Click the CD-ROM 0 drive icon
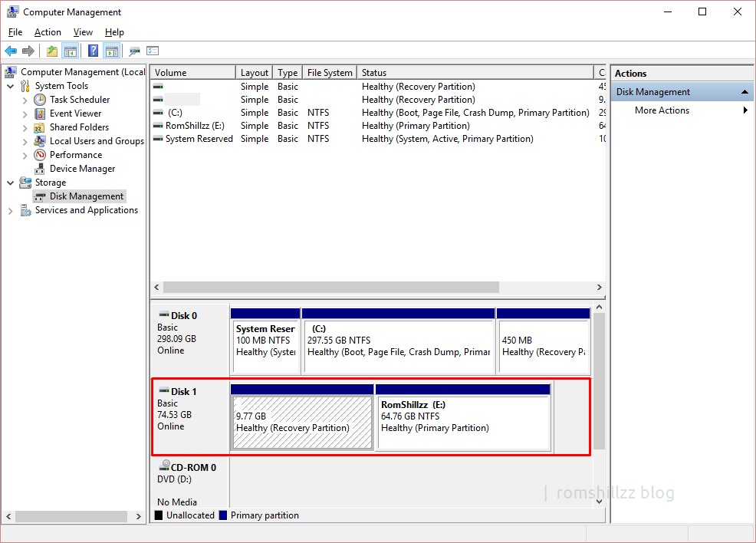Viewport: 756px width, 543px height. pyautogui.click(x=164, y=466)
